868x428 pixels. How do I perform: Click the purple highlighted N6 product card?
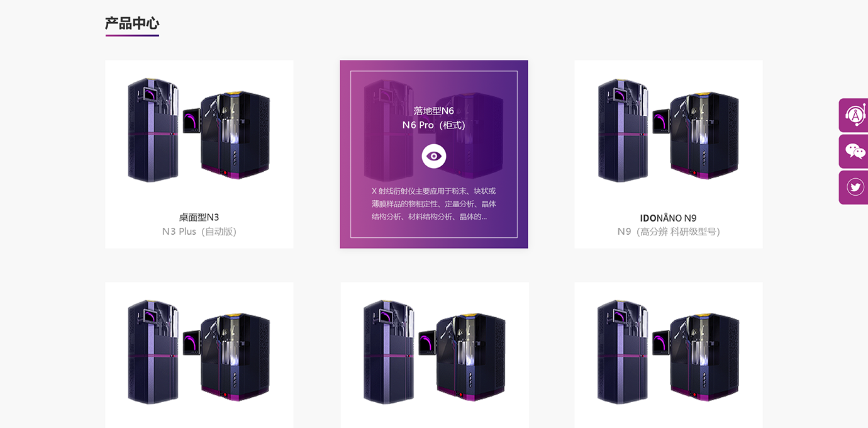(434, 154)
